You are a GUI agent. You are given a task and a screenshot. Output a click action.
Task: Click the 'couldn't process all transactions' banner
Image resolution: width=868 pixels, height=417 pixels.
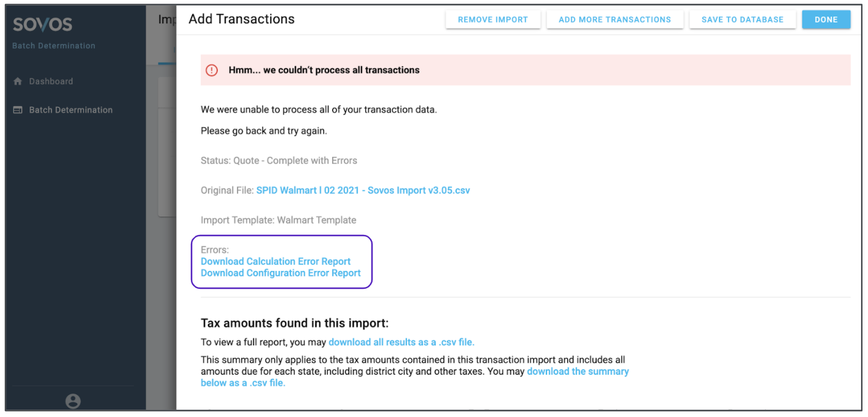click(x=324, y=71)
